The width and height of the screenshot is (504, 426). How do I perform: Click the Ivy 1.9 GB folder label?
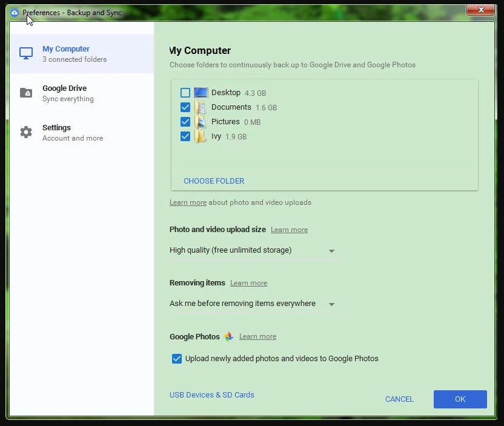229,136
